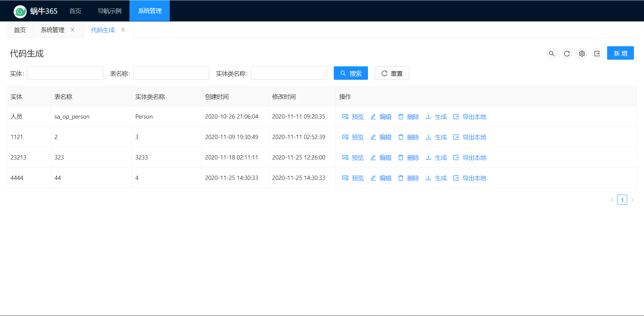Preview the 23213 row

pos(353,157)
